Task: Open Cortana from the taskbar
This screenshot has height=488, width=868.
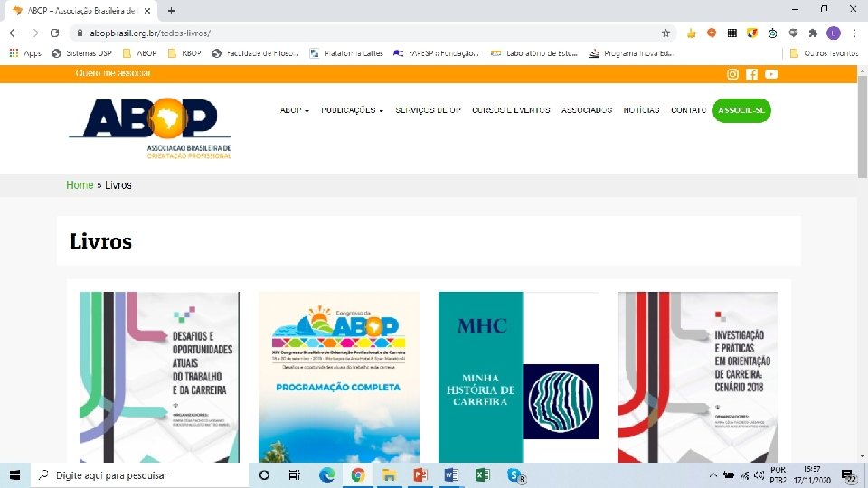Action: (x=264, y=475)
